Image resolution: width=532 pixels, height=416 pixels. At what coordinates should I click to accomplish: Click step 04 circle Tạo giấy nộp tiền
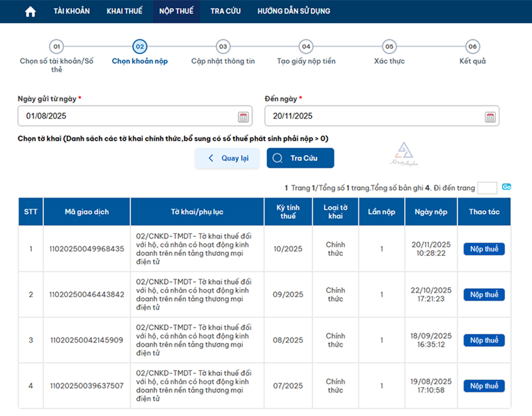coord(306,47)
